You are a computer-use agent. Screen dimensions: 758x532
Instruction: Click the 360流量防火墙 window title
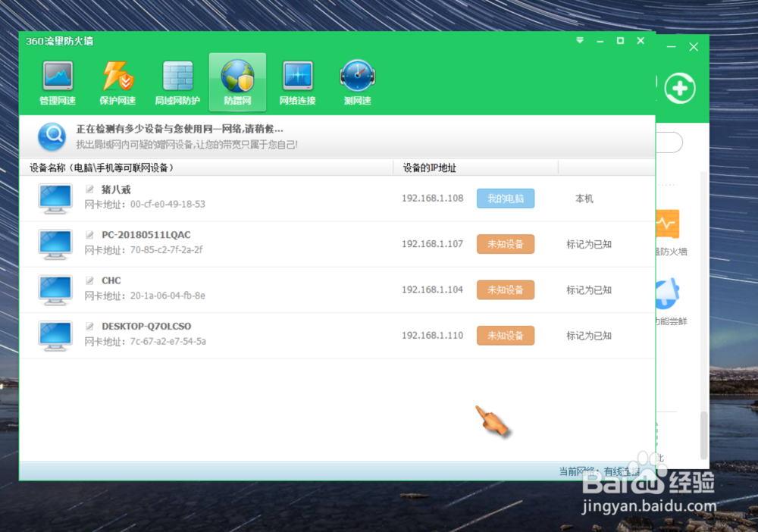click(59, 41)
